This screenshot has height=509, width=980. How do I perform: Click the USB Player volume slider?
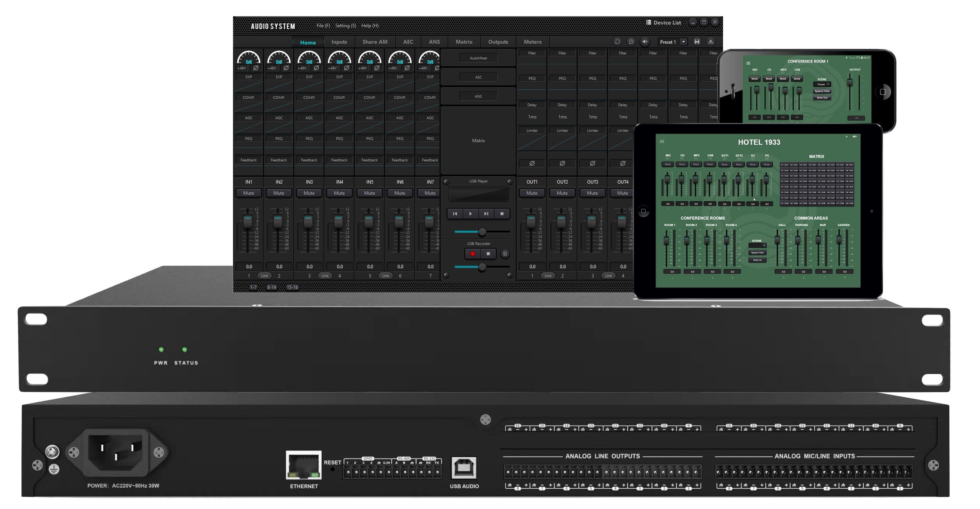pos(482,232)
